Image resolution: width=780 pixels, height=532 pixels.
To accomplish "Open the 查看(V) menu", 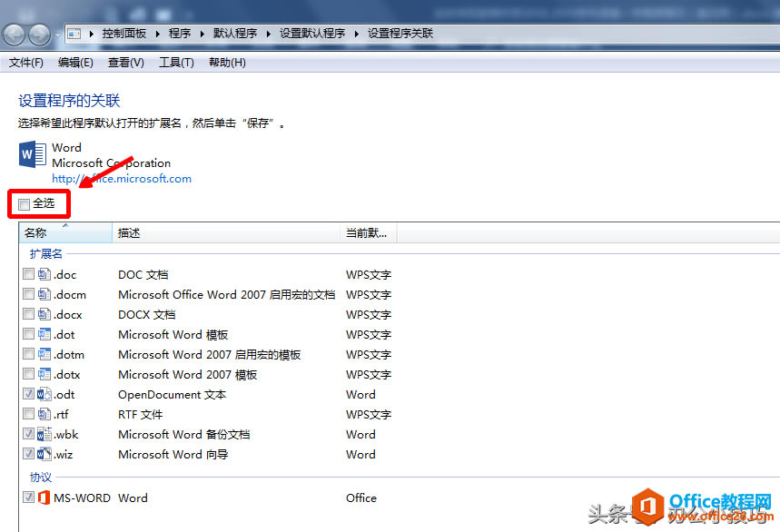I will pos(126,63).
